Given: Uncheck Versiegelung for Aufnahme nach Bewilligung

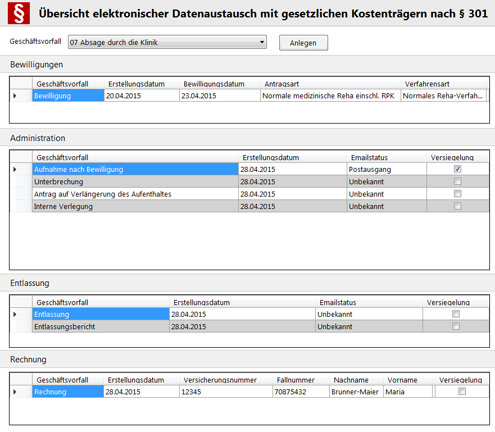Looking at the screenshot, I should (458, 169).
